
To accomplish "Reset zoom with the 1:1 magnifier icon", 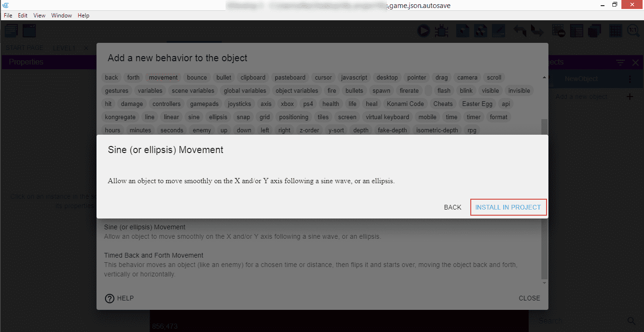I will tap(632, 31).
